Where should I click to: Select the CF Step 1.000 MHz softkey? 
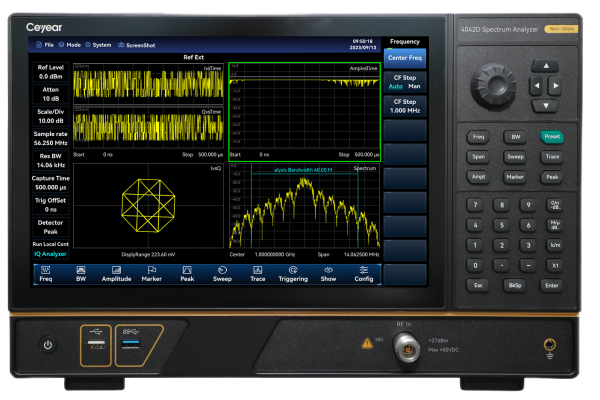[x=405, y=106]
